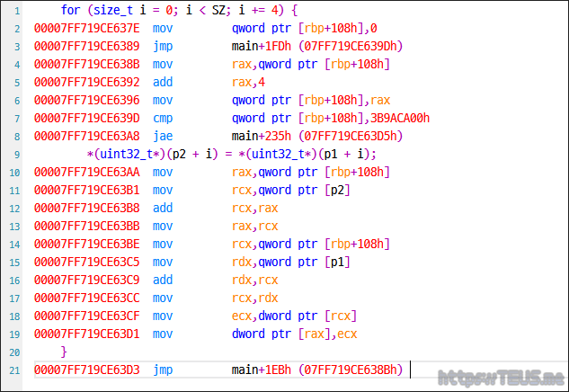
Task: Click 'qword ptr [rbp+108h],0' operand
Action: (x=305, y=28)
